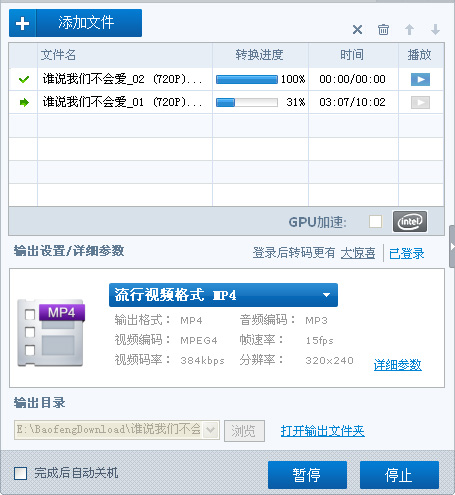Open the 打开输出文件夹 link
455x495 pixels.
(322, 431)
